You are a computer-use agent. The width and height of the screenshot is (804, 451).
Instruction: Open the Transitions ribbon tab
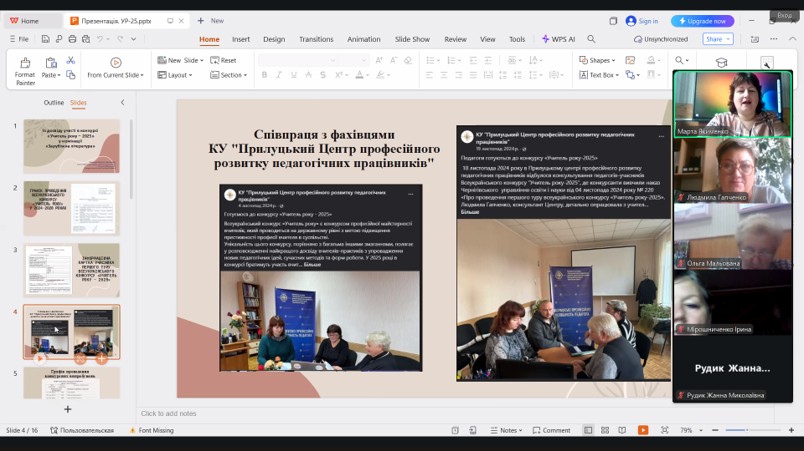[316, 39]
